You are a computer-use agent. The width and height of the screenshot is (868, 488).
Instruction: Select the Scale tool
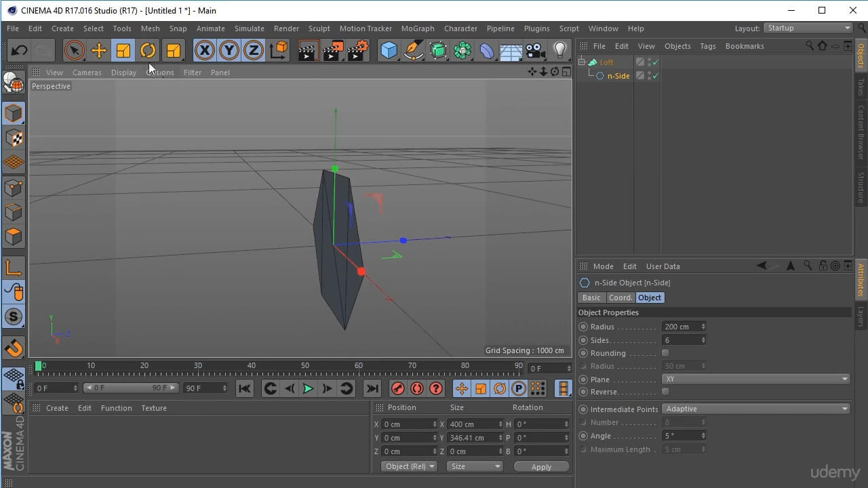coord(123,51)
